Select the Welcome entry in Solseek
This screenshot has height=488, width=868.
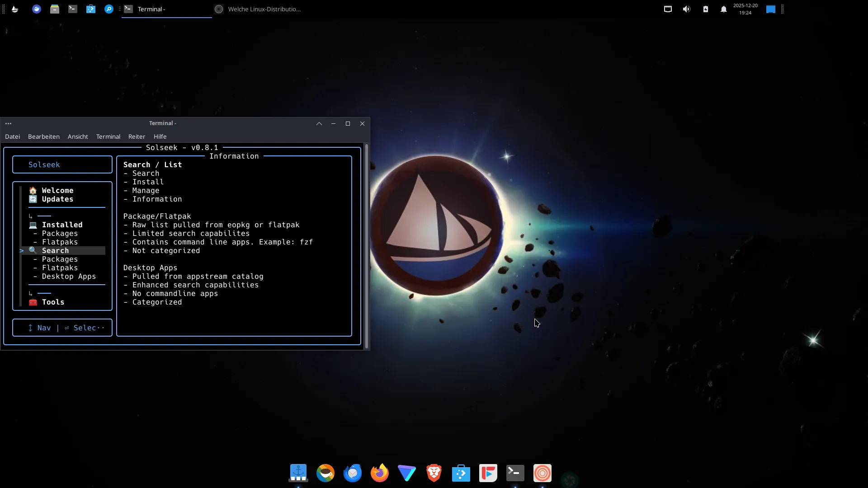coord(57,191)
